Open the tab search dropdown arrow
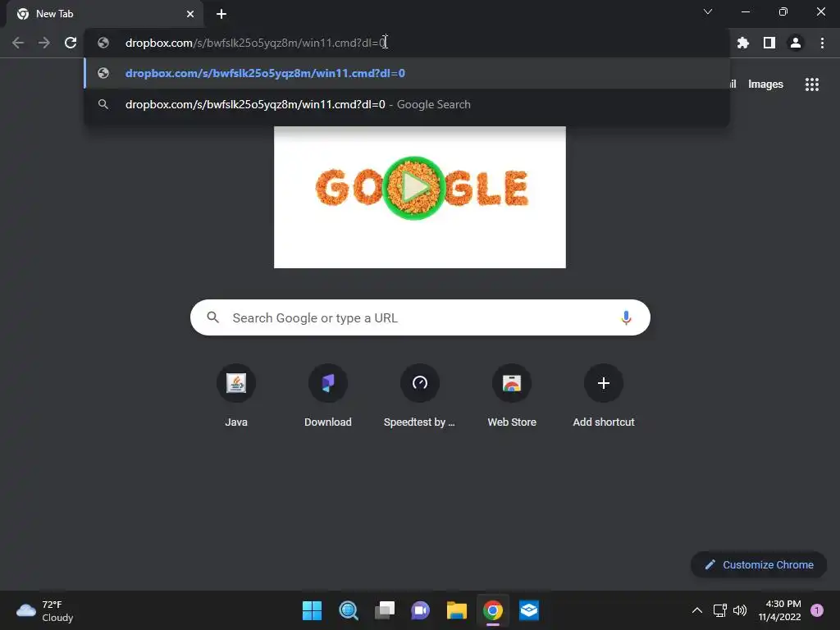The image size is (840, 630). click(708, 11)
